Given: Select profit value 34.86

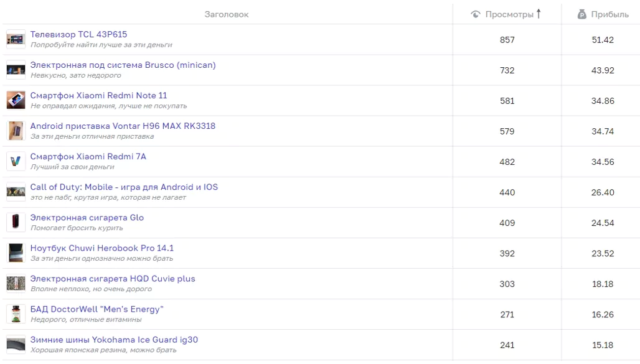Looking at the screenshot, I should (x=603, y=101).
